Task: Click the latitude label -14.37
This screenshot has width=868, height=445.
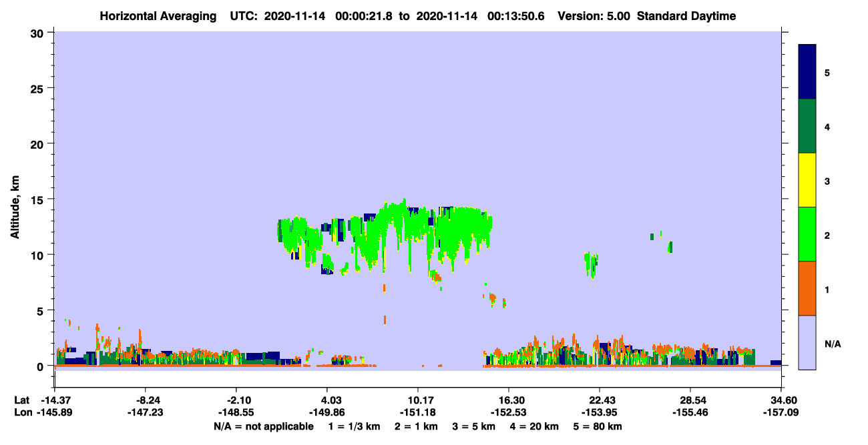Action: (x=55, y=400)
